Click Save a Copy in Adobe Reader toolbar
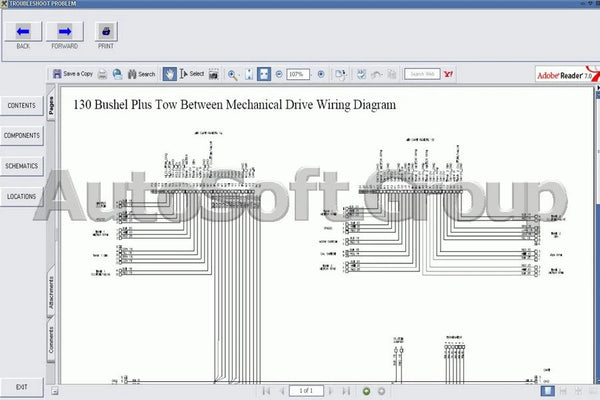The width and height of the screenshot is (600, 400). tap(73, 74)
